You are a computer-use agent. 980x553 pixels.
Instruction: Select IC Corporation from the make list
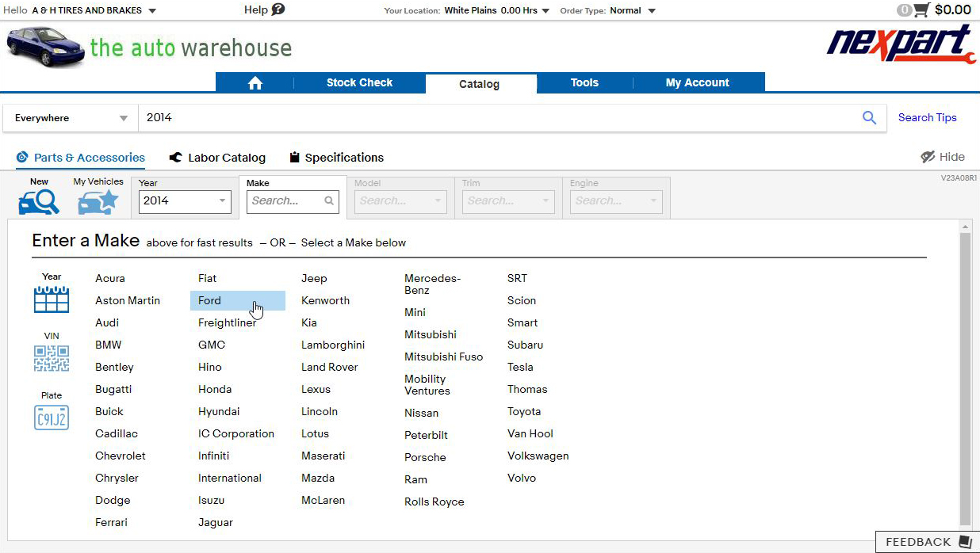tap(236, 433)
